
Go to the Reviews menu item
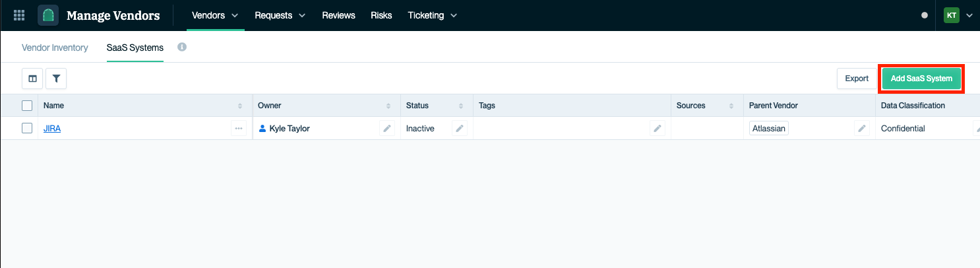coord(338,15)
